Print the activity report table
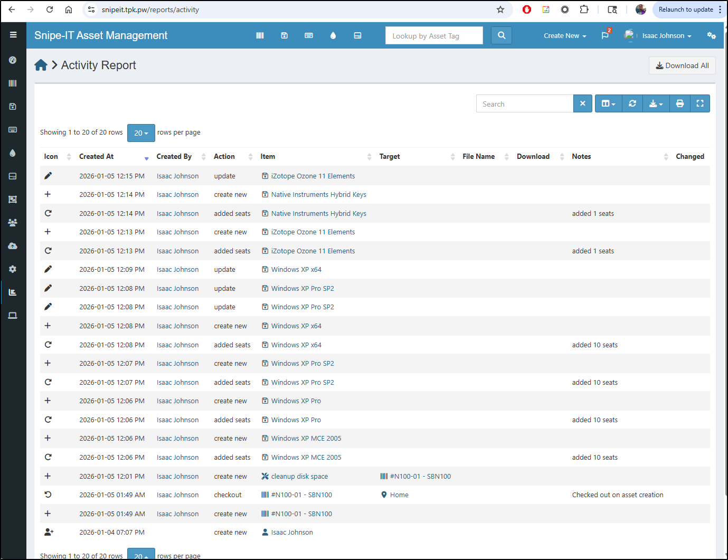 [x=679, y=103]
